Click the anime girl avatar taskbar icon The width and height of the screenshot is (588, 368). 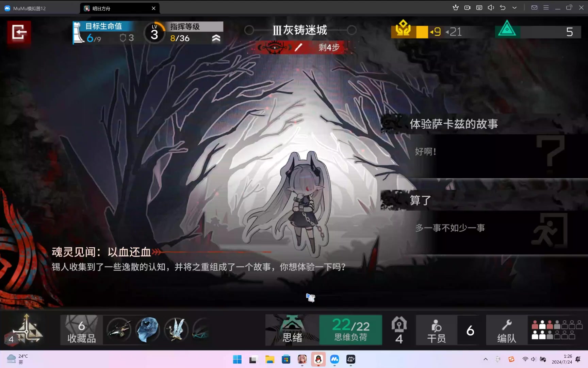302,359
